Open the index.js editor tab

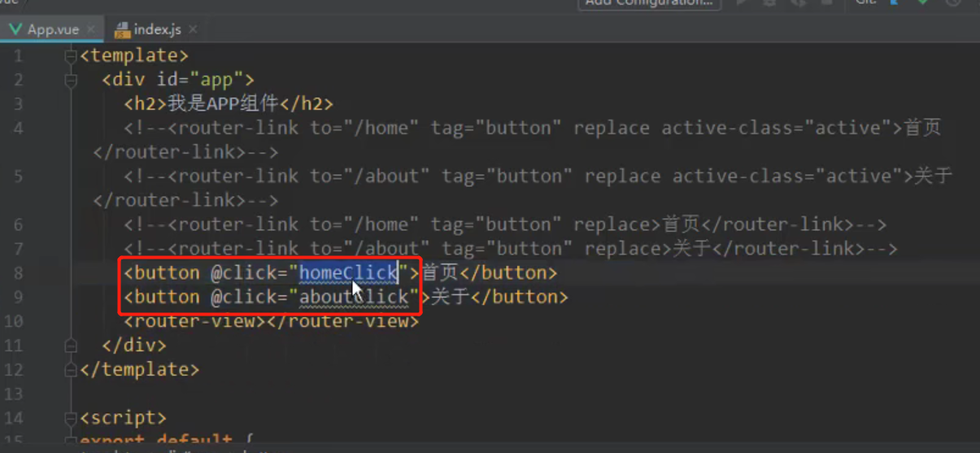[x=157, y=29]
